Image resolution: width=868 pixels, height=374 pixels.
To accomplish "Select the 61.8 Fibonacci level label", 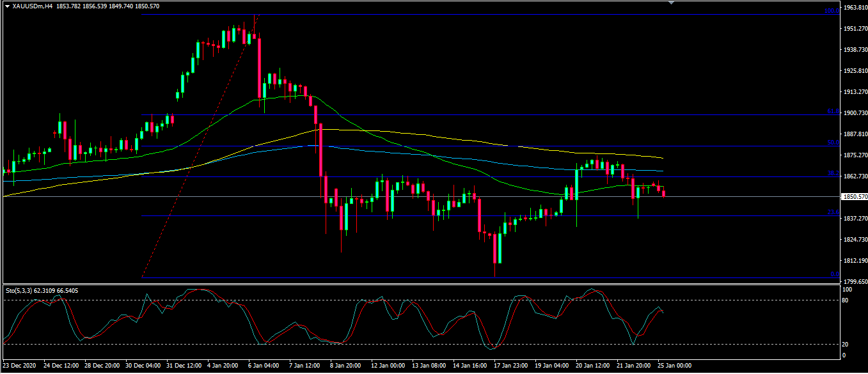I will pyautogui.click(x=832, y=111).
